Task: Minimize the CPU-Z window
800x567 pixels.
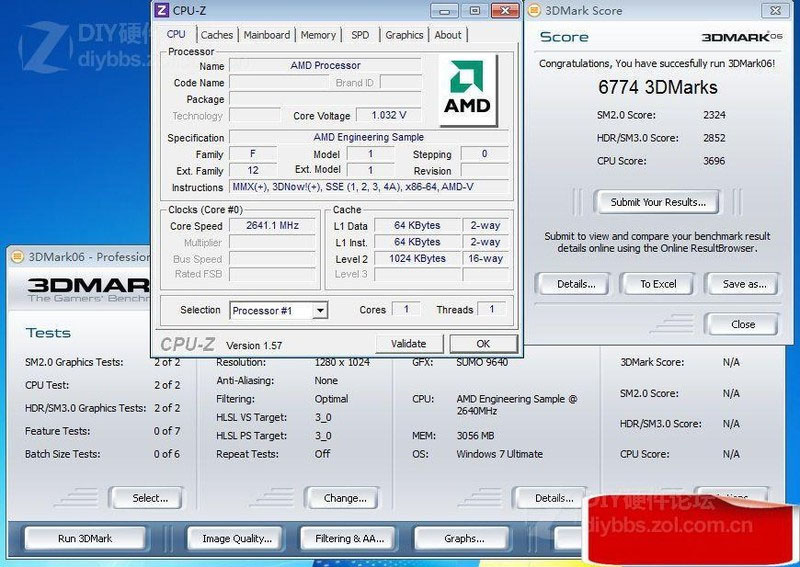Action: pyautogui.click(x=444, y=10)
